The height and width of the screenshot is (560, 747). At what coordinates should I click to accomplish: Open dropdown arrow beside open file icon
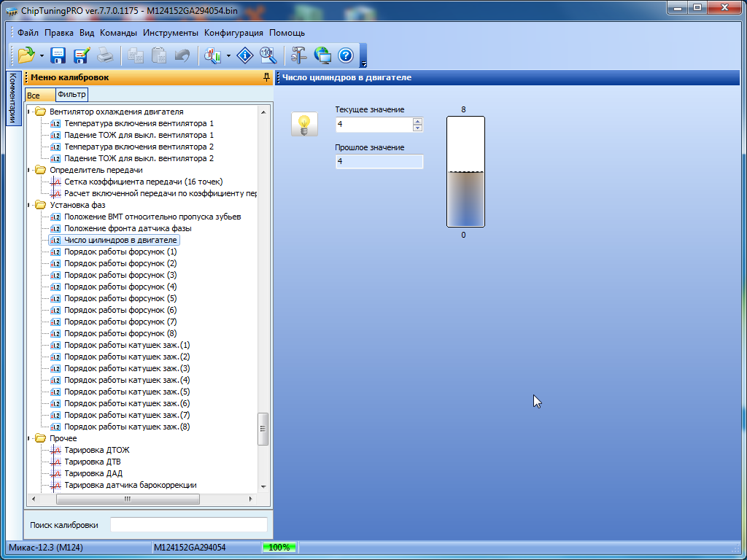click(42, 55)
